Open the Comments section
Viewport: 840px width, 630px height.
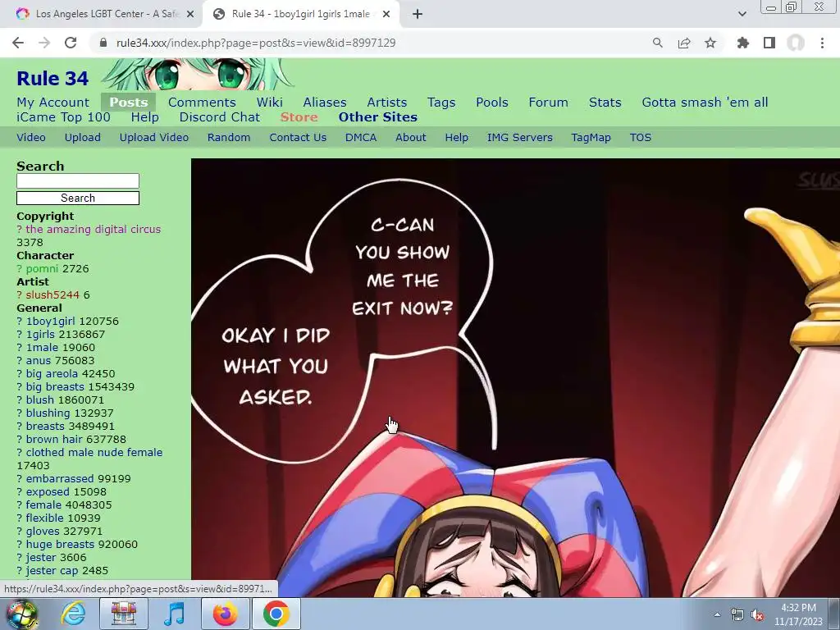(x=202, y=103)
